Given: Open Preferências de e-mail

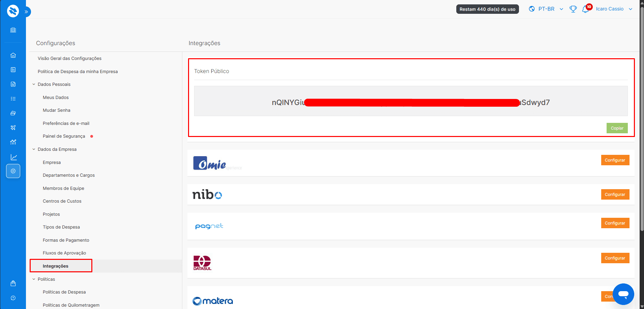Looking at the screenshot, I should coord(66,124).
